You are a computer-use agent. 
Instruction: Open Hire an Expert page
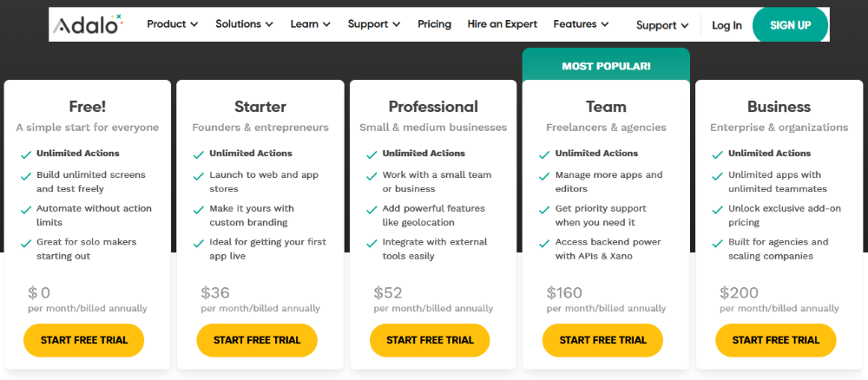click(502, 24)
